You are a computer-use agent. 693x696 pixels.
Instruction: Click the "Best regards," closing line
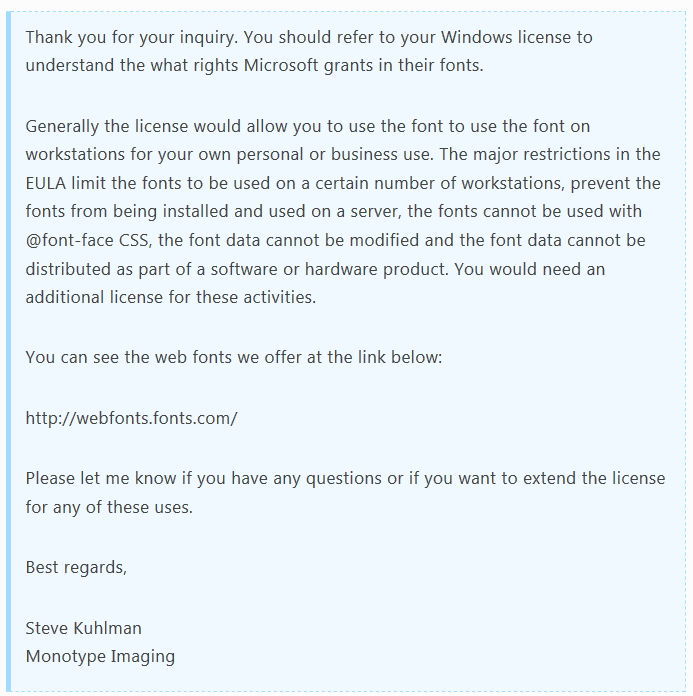[76, 568]
